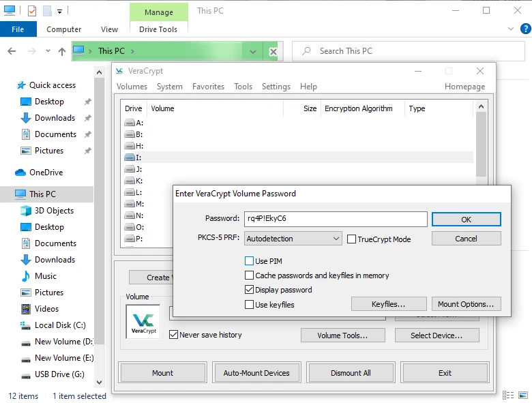Switch to large thumbnails view icon

pyautogui.click(x=523, y=395)
